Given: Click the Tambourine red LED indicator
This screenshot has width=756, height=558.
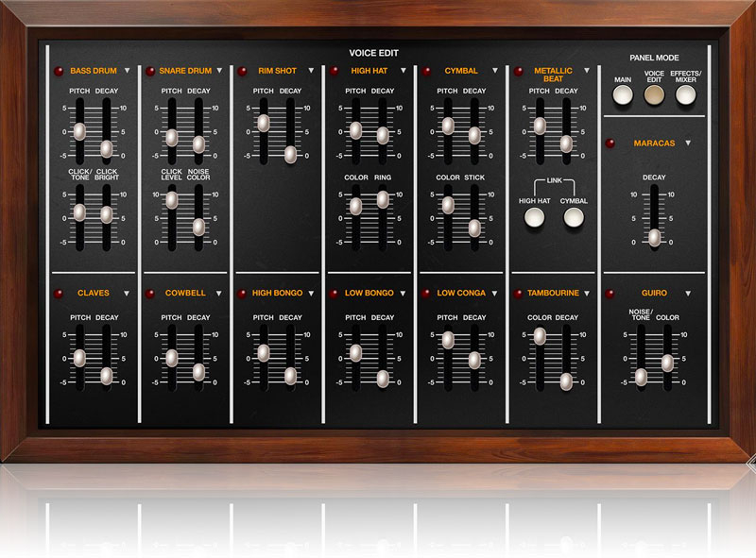Looking at the screenshot, I should pyautogui.click(x=519, y=294).
